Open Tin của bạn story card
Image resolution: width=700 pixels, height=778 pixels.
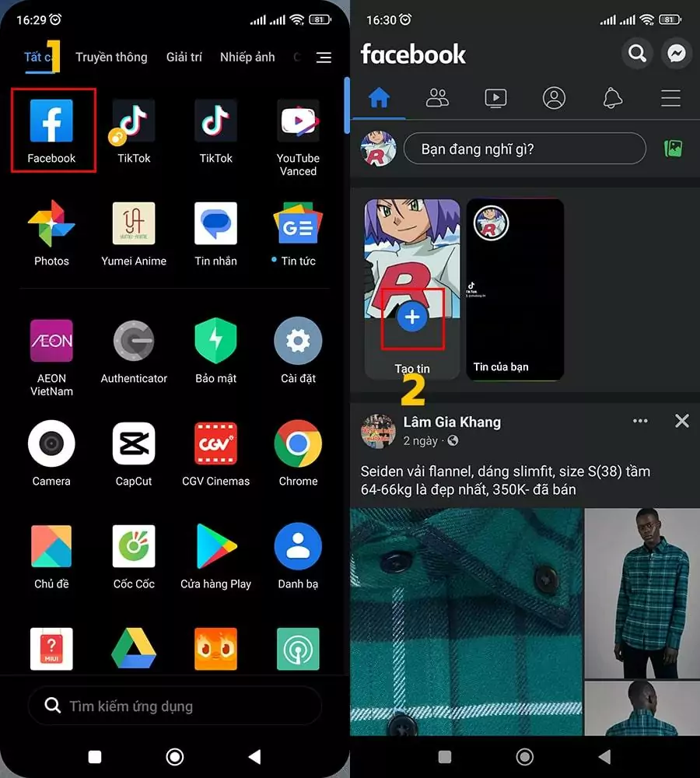pos(515,289)
